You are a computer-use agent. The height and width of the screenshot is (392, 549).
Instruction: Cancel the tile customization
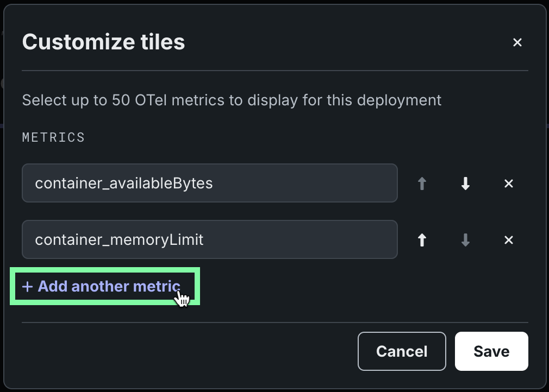pos(402,351)
